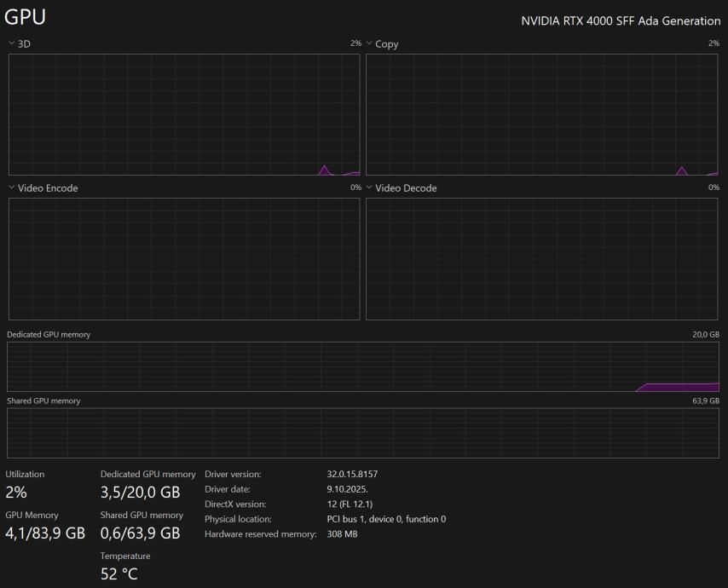Viewport: 728px width, 588px height.
Task: Click the PCI bus 1, device 0 value
Action: 386,519
